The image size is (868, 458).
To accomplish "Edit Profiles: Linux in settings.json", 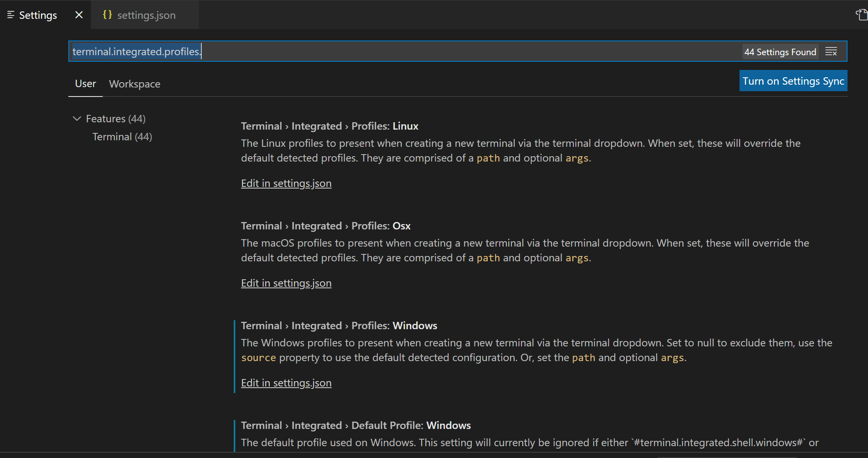I will [x=286, y=183].
